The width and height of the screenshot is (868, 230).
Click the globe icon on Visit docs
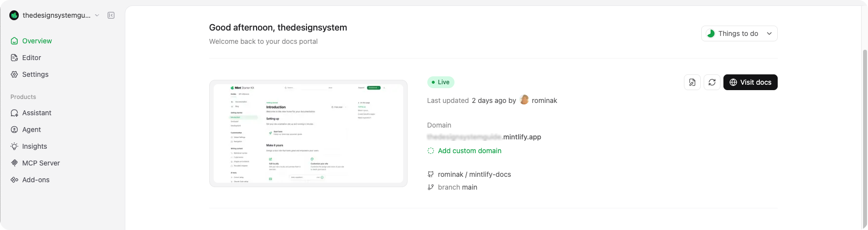click(733, 82)
